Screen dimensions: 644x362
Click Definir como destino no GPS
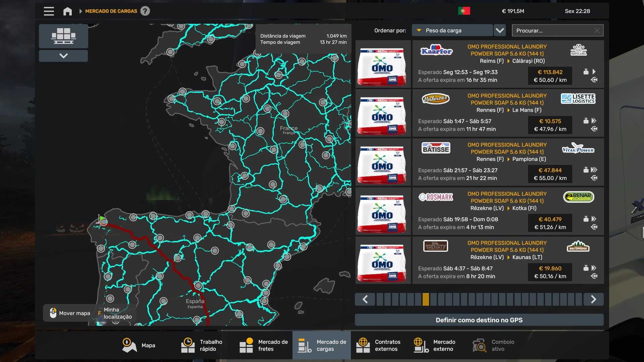tap(479, 320)
